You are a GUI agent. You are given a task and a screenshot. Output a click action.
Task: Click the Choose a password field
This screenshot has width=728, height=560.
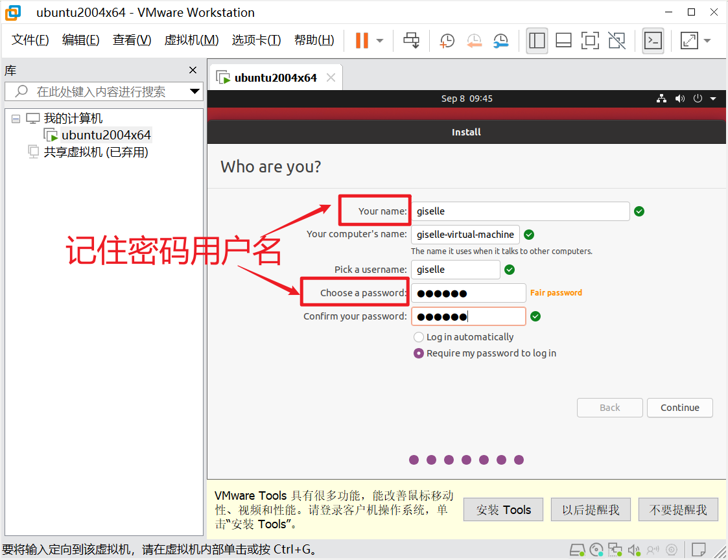pyautogui.click(x=469, y=293)
